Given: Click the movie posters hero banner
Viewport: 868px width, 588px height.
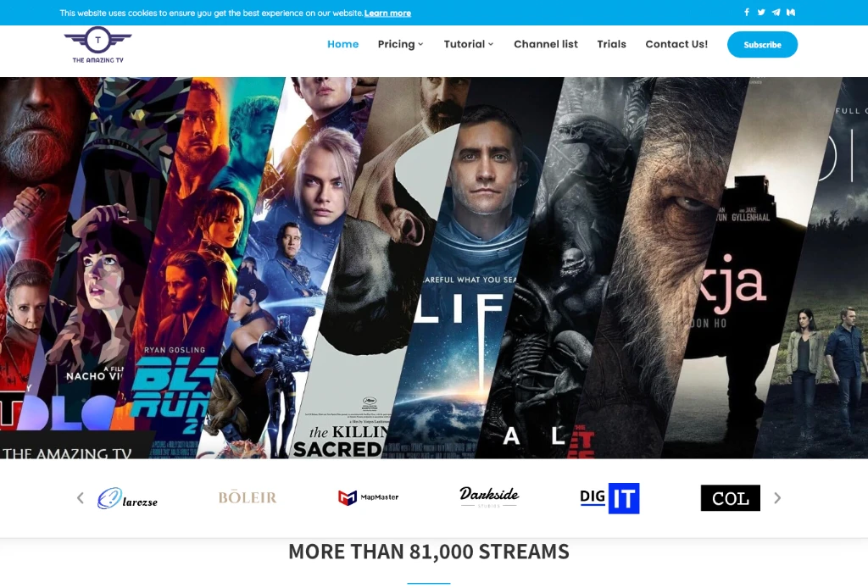Looking at the screenshot, I should 434,268.
